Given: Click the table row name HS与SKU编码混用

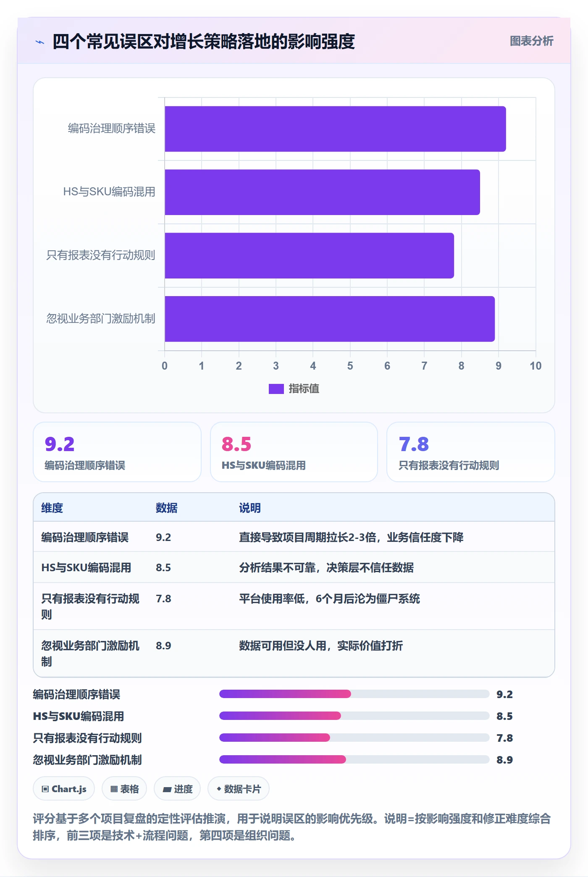Looking at the screenshot, I should [x=86, y=568].
